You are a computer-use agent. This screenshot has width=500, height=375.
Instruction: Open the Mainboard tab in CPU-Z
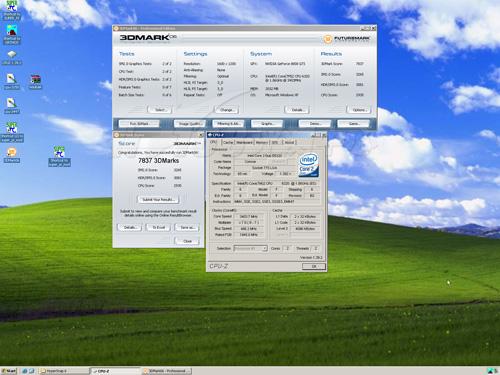pyautogui.click(x=244, y=142)
